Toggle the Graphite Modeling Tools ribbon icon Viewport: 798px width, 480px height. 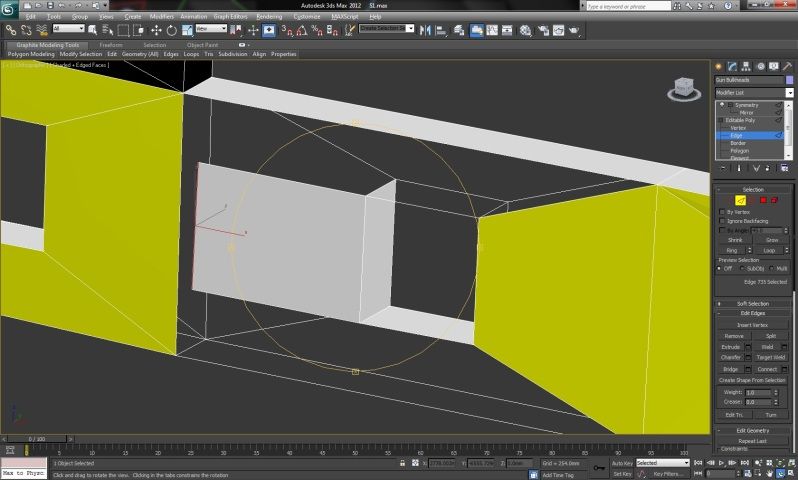[476, 31]
